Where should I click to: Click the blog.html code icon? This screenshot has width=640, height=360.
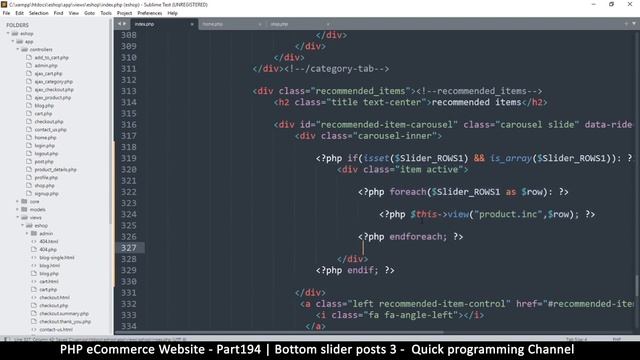34,265
